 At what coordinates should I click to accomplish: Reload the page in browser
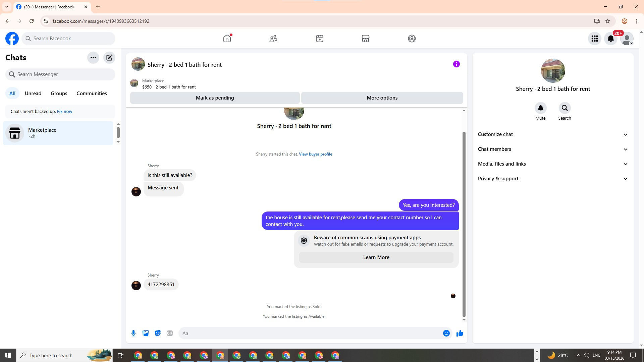coord(32,21)
